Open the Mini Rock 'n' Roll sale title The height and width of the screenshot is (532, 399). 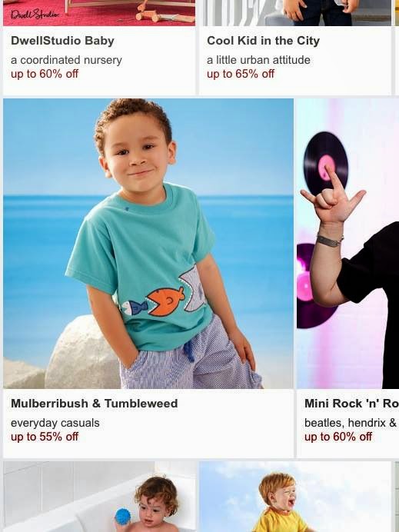coord(351,404)
